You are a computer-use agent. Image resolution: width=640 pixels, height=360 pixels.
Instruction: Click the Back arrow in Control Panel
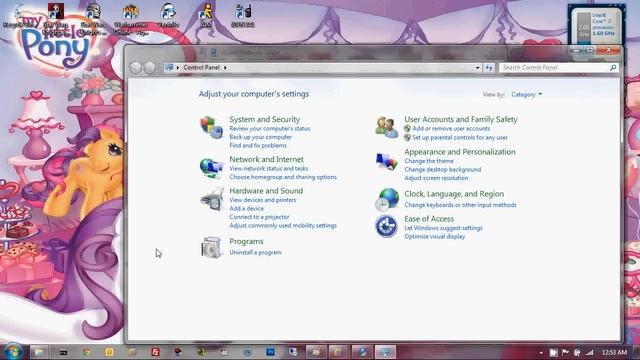click(x=136, y=67)
